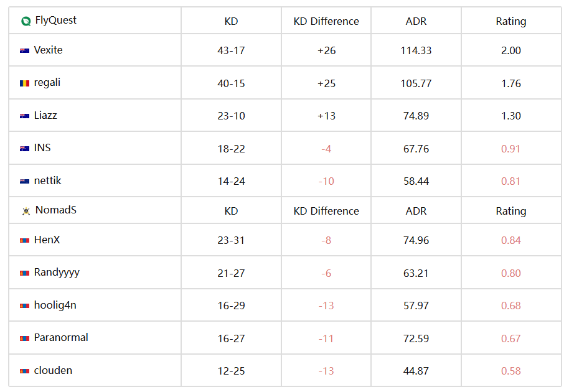
Task: Open the NomadS team name link
Action: coord(56,210)
